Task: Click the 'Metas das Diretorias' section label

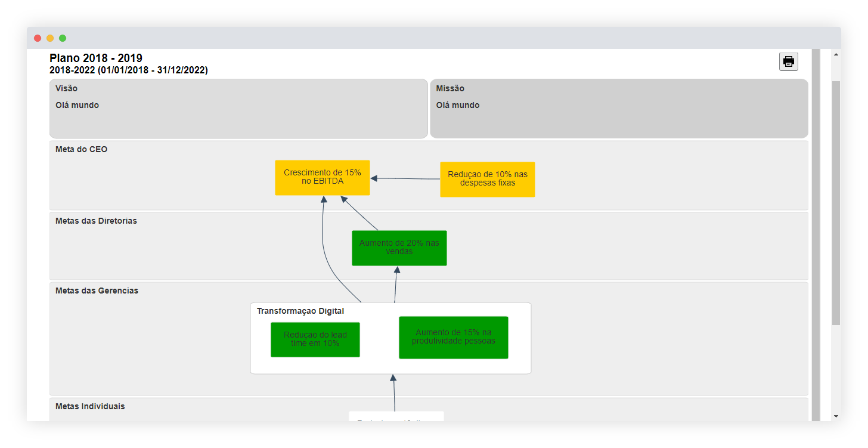Action: click(96, 221)
